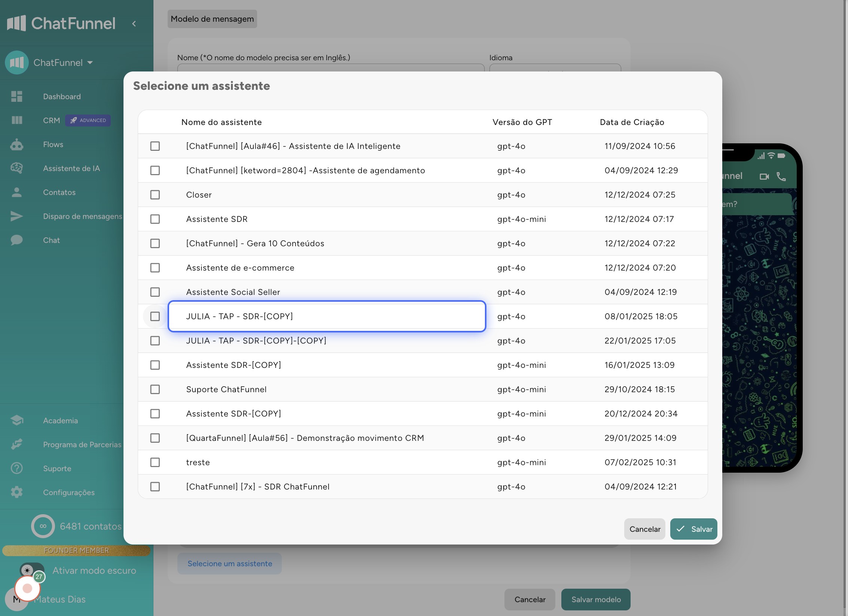Open the Disparo de mensagens send icon
Screen dimensions: 848x616
[17, 216]
